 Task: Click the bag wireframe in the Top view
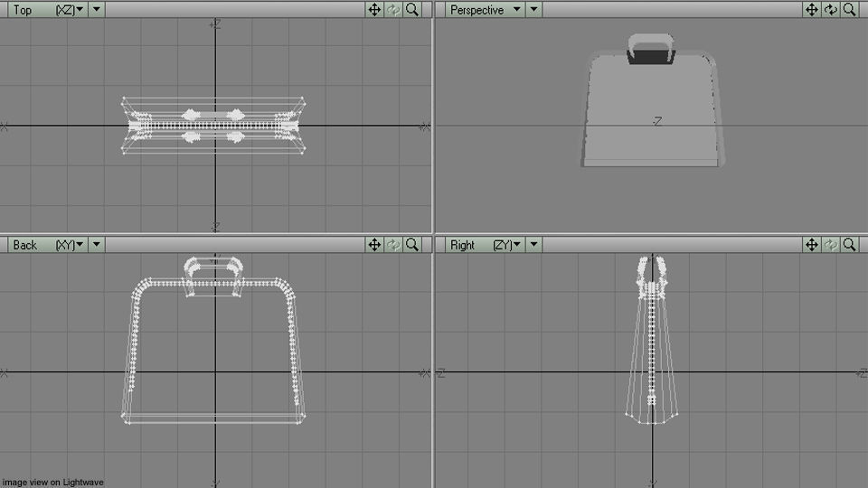(213, 126)
